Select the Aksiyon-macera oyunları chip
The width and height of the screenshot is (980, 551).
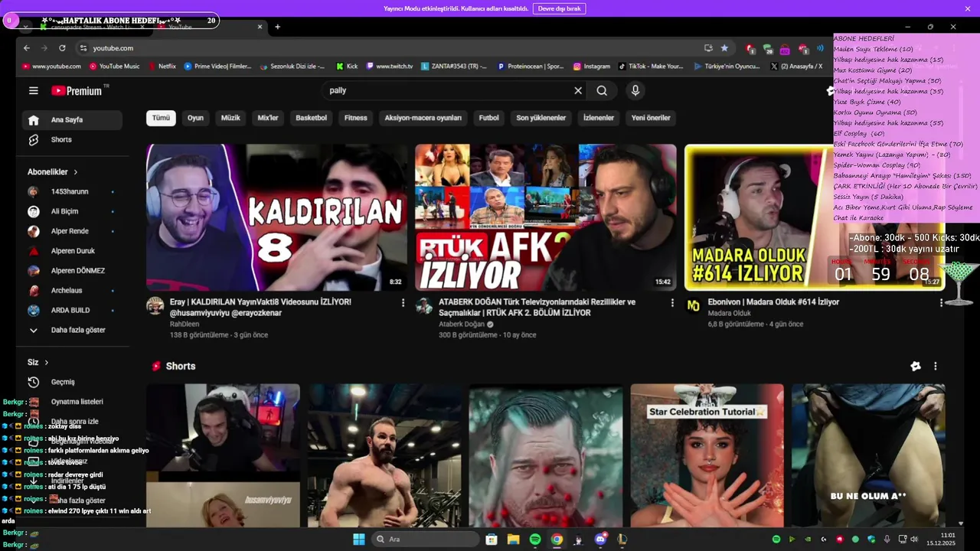click(x=423, y=118)
